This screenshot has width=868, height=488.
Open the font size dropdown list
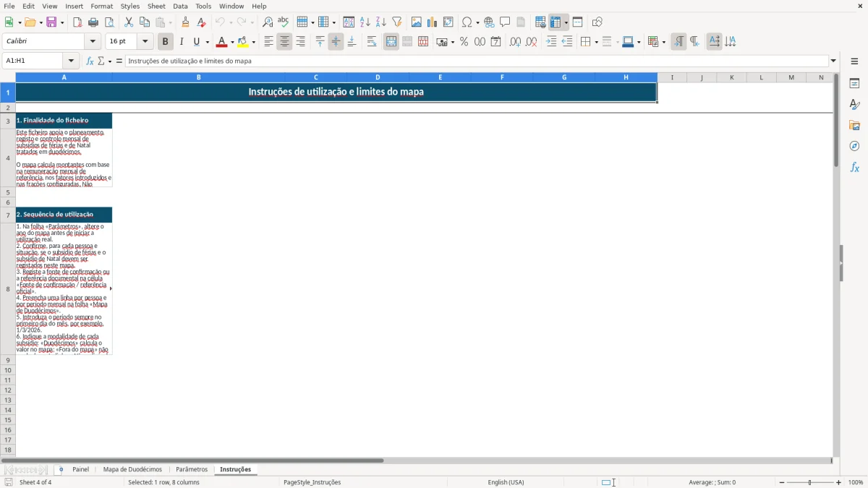(x=145, y=42)
